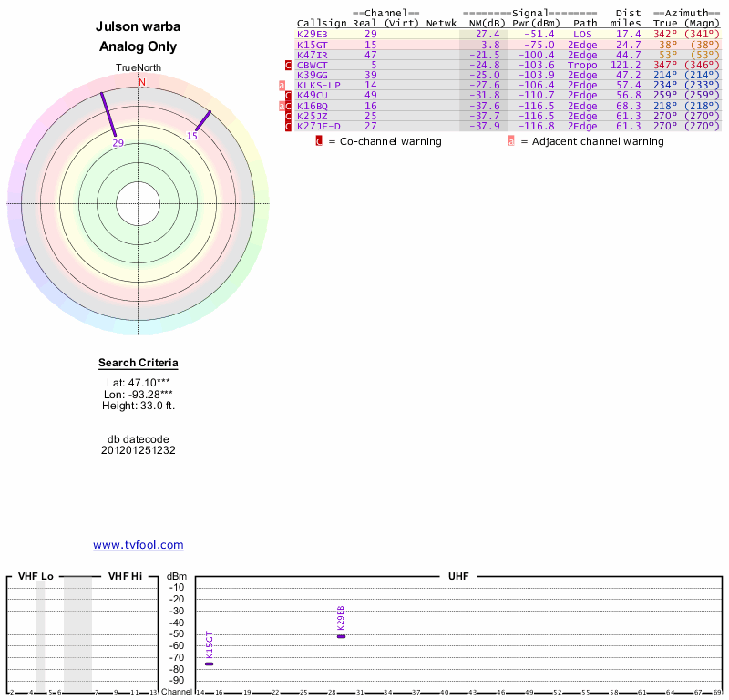Click the pink adjacent channel legend icon
729x700 pixels.
pyautogui.click(x=511, y=141)
